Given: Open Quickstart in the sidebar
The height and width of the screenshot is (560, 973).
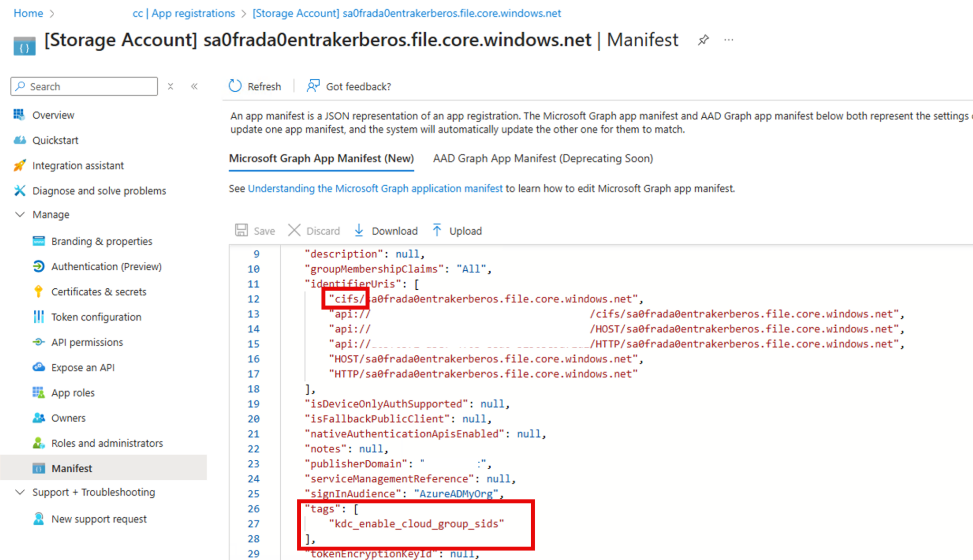Looking at the screenshot, I should [x=55, y=140].
